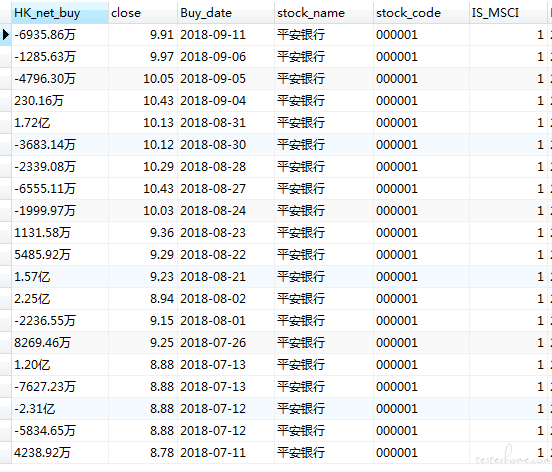Sort by the close column header

click(143, 13)
